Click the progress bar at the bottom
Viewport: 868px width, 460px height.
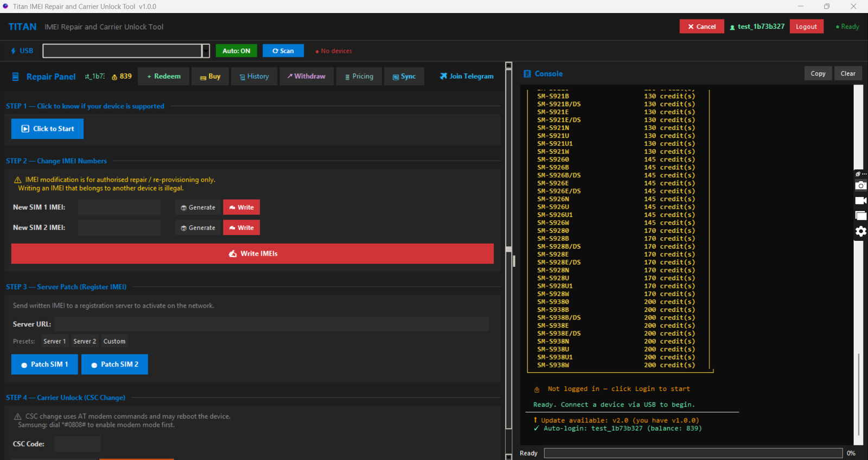[x=693, y=453]
